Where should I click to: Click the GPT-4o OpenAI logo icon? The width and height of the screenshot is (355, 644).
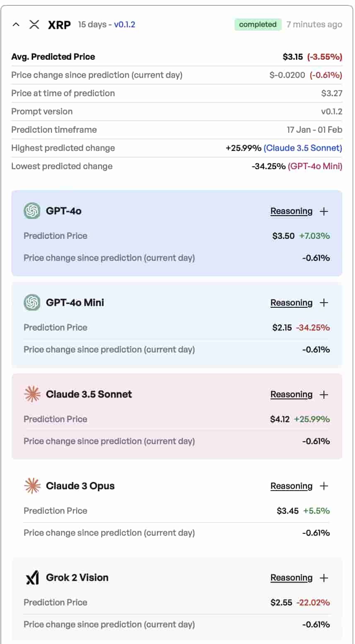click(32, 211)
